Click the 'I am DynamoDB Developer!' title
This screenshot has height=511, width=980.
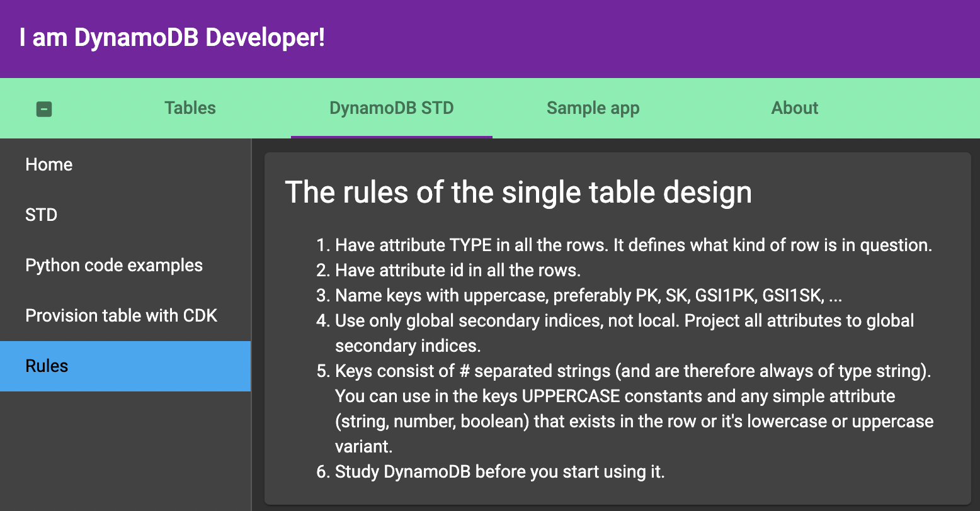[173, 38]
